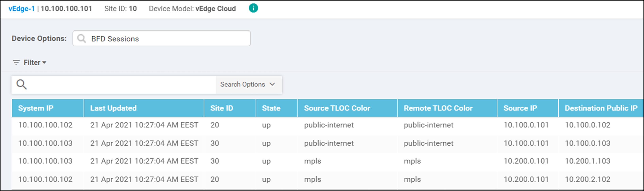The height and width of the screenshot is (191, 644).
Task: Click the BFD Sessions device options field
Action: pos(161,39)
